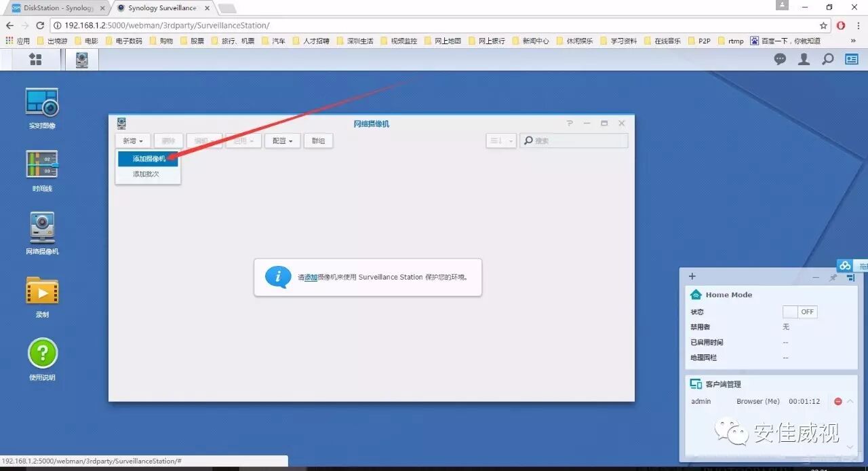This screenshot has width=868, height=471.
Task: Click the admin user name text
Action: tap(701, 401)
